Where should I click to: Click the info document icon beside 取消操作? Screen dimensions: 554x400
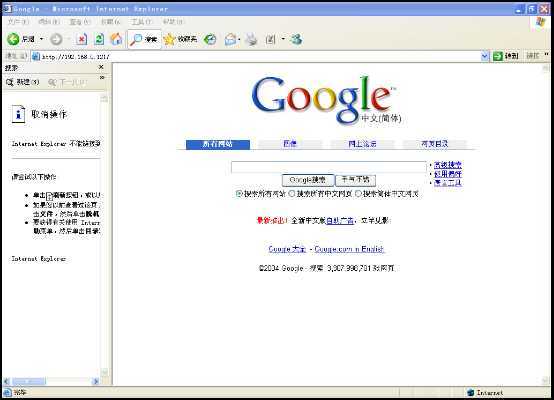coord(18,114)
